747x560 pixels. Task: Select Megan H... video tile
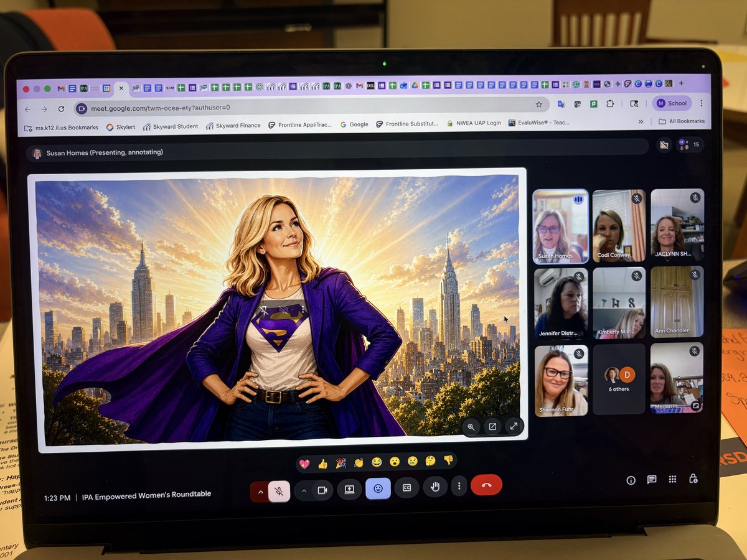[x=677, y=378]
